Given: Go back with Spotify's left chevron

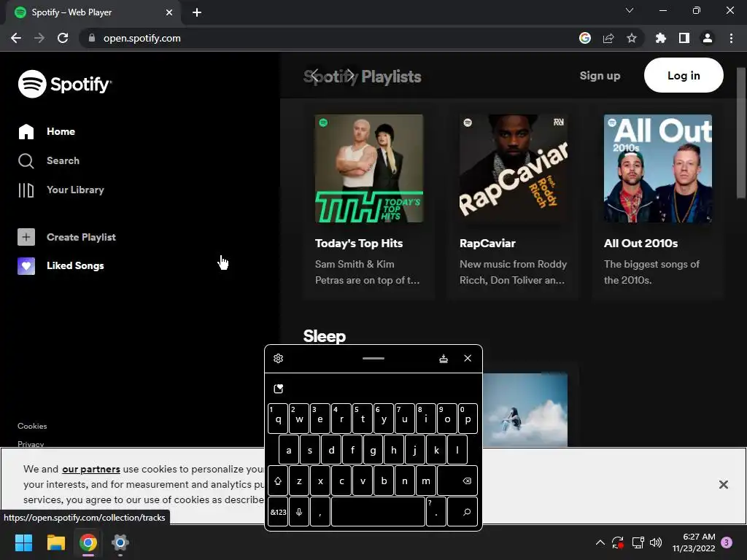Looking at the screenshot, I should click(314, 75).
